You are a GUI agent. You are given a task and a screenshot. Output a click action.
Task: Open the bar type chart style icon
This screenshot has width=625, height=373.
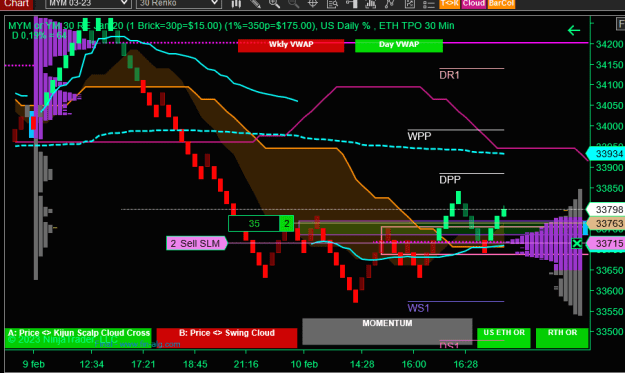[x=236, y=4]
